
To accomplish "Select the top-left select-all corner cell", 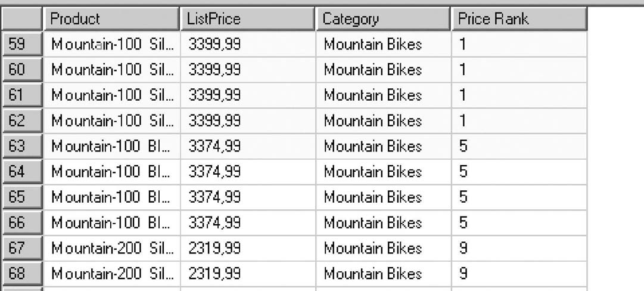I will pos(22,18).
